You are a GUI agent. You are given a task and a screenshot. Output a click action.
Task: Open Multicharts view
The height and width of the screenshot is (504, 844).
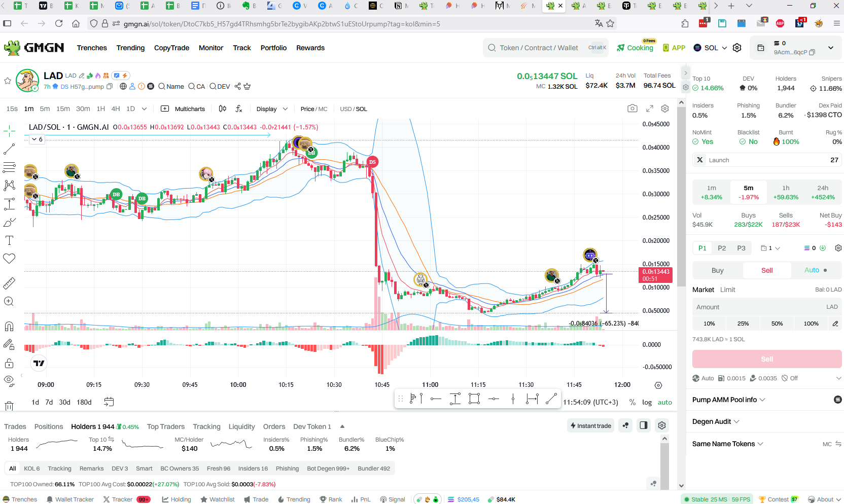pyautogui.click(x=183, y=109)
